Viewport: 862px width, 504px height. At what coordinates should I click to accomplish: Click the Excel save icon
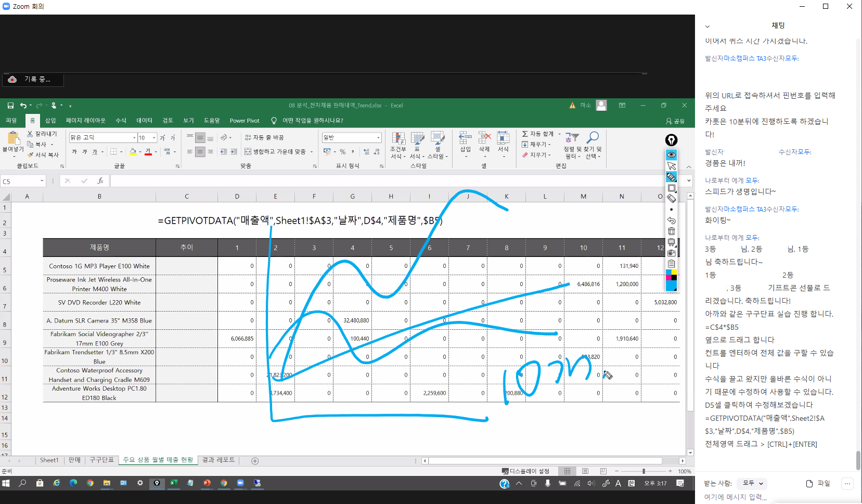(x=10, y=106)
